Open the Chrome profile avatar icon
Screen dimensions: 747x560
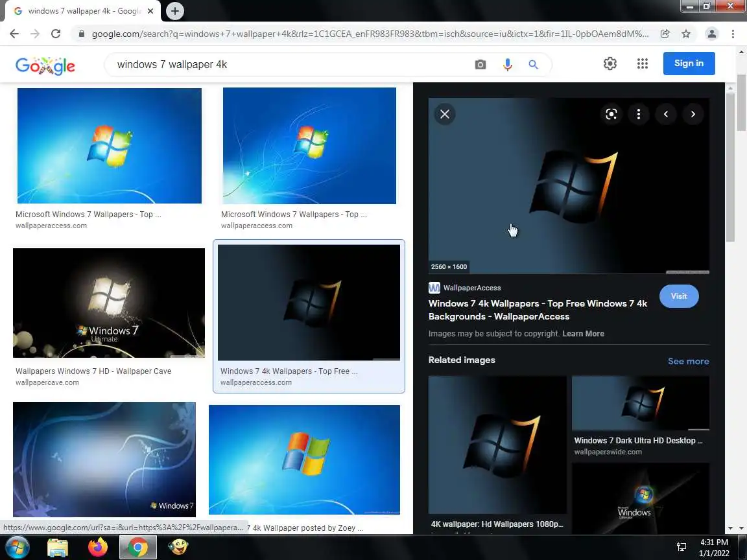pyautogui.click(x=712, y=34)
